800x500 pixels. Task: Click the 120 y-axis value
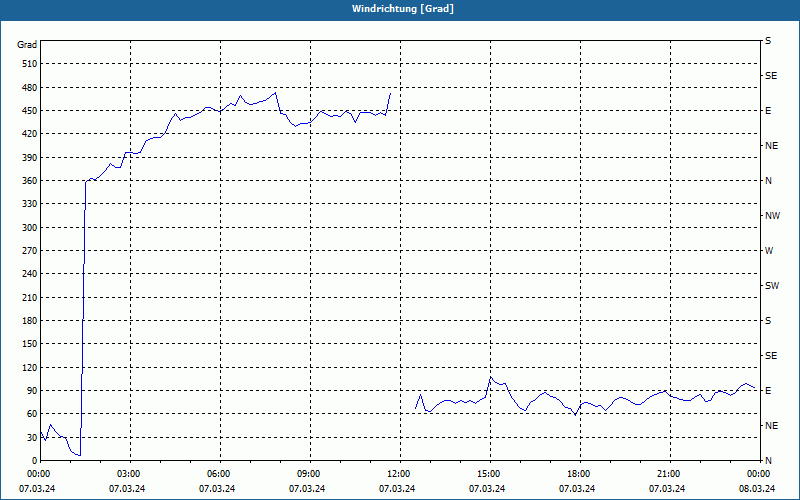30,367
